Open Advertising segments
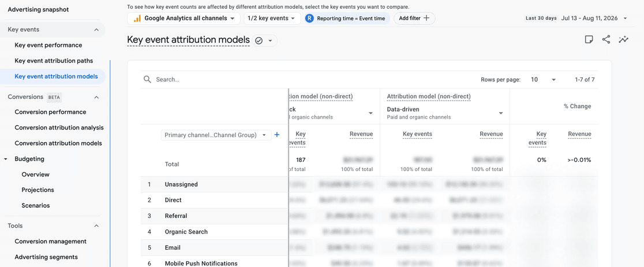 [x=46, y=257]
